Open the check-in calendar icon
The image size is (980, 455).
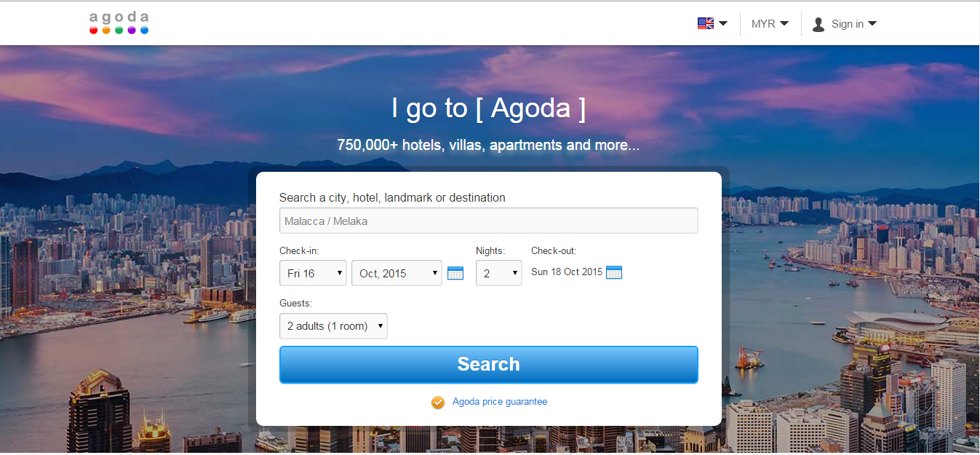(x=455, y=273)
